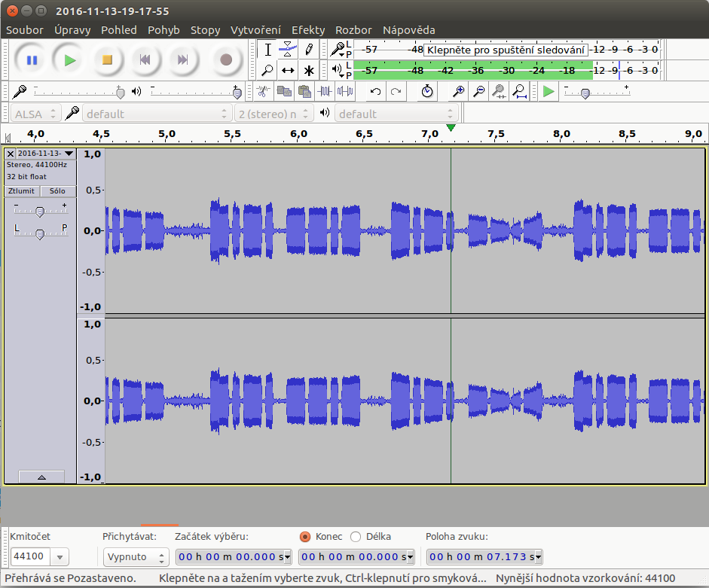Open the Vytvoření menu
The height and width of the screenshot is (588, 709).
[256, 30]
